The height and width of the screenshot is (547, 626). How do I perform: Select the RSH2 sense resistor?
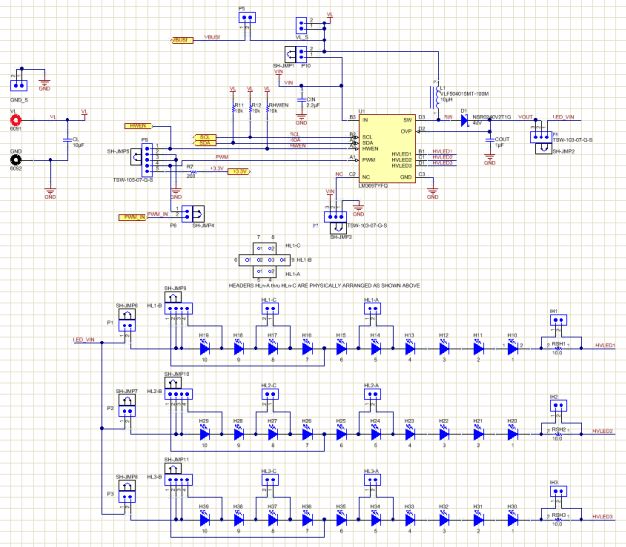point(558,434)
